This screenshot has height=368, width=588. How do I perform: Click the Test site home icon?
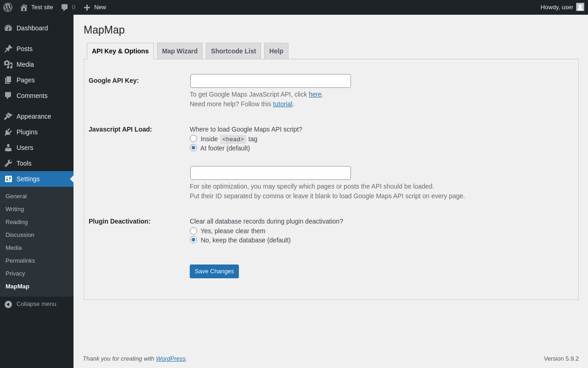24,7
